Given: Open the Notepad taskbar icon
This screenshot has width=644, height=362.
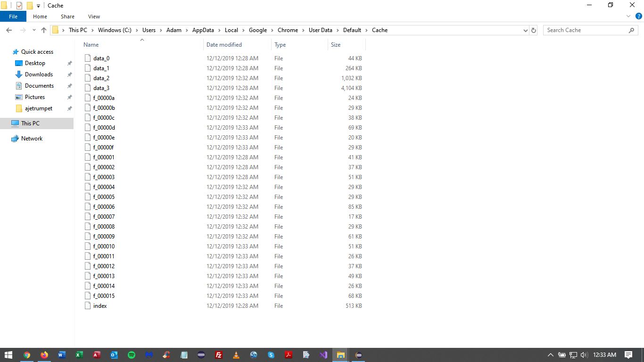Looking at the screenshot, I should pyautogui.click(x=184, y=355).
